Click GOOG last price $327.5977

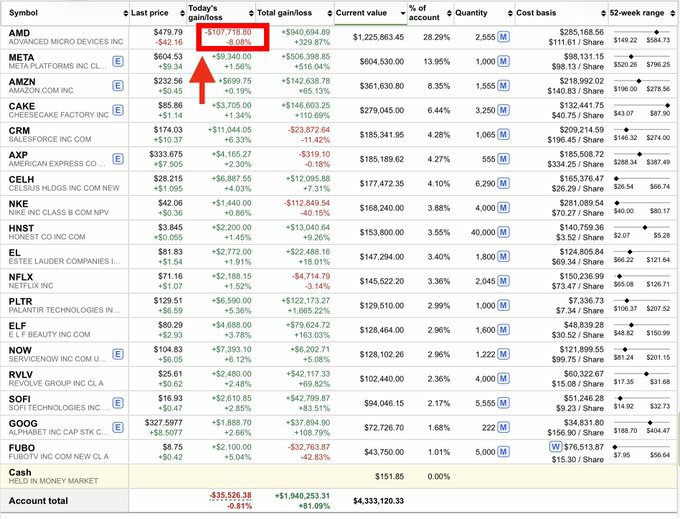point(163,423)
